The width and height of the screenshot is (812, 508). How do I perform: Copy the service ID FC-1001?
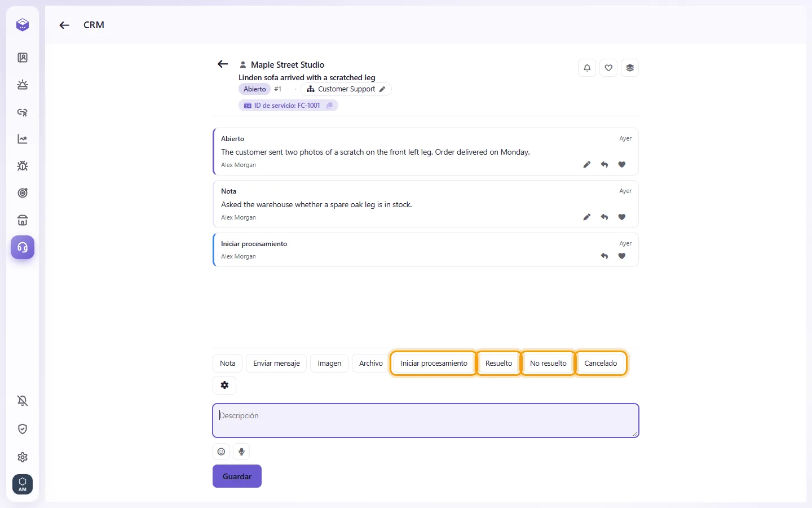coord(330,106)
